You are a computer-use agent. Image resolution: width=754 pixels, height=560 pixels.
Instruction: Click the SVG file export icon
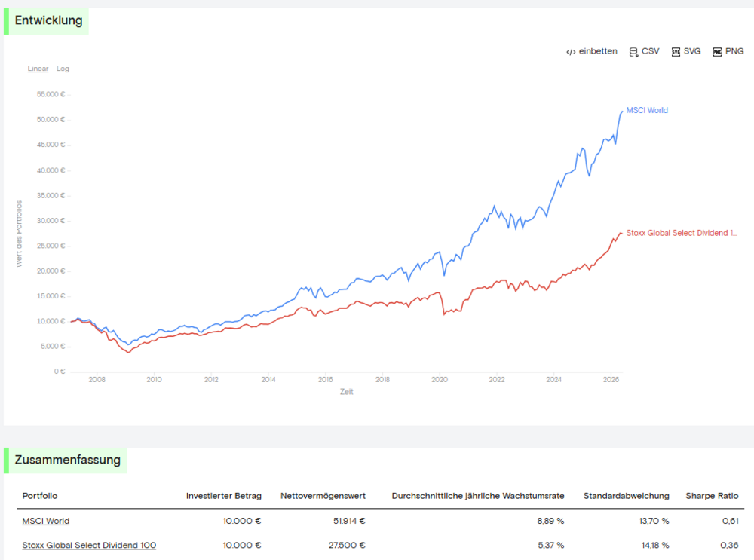[676, 52]
